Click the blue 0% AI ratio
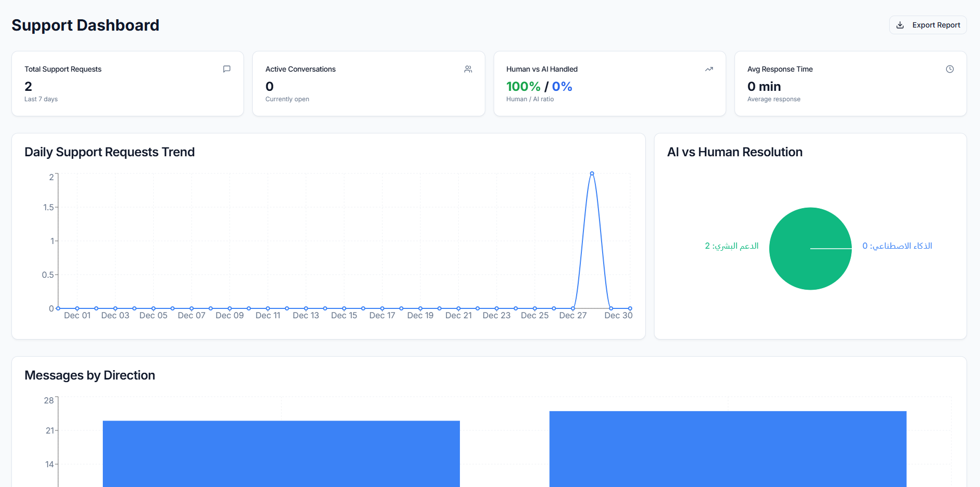The height and width of the screenshot is (487, 980). (x=562, y=86)
